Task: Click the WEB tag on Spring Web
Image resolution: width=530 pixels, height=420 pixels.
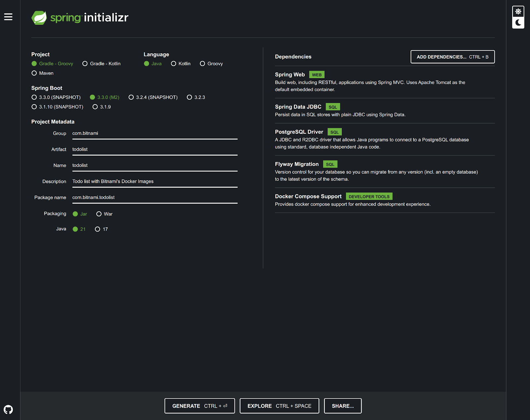Action: [317, 75]
